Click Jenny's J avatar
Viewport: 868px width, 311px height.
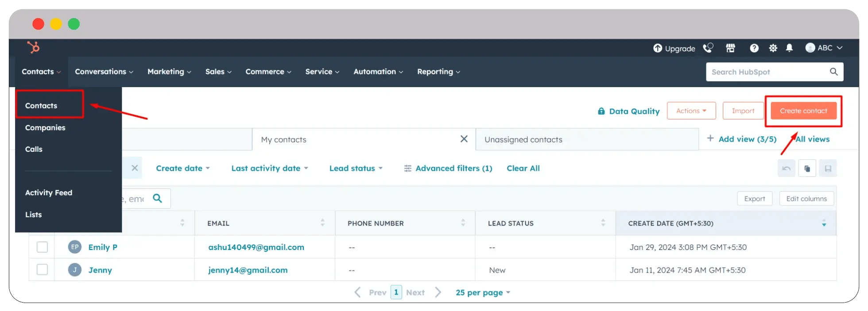[x=75, y=269]
